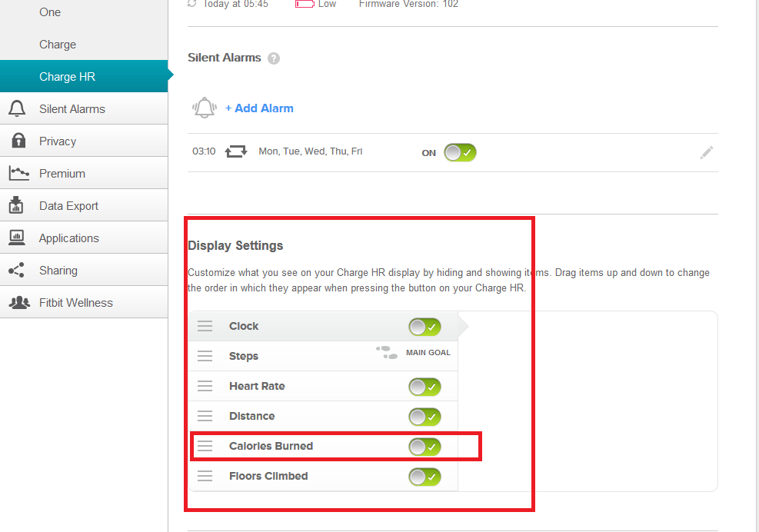Screen dimensions: 759x532
Task: Click the ON label beside alarm switch
Action: (x=429, y=153)
